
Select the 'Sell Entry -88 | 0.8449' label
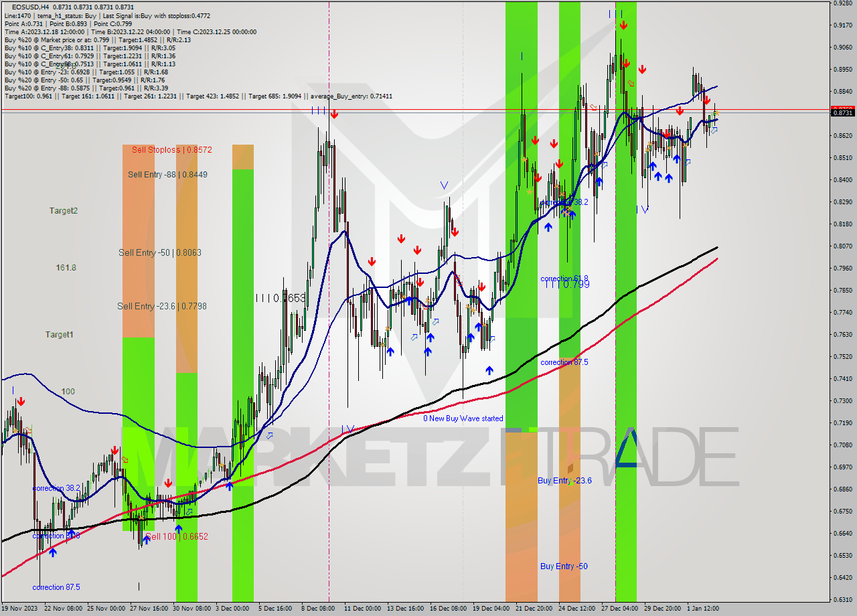point(167,174)
